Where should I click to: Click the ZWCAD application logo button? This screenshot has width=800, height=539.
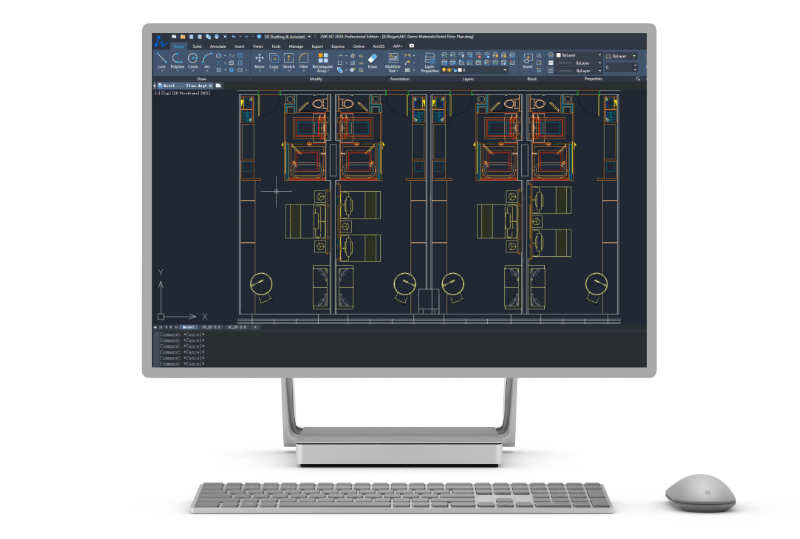pos(160,41)
